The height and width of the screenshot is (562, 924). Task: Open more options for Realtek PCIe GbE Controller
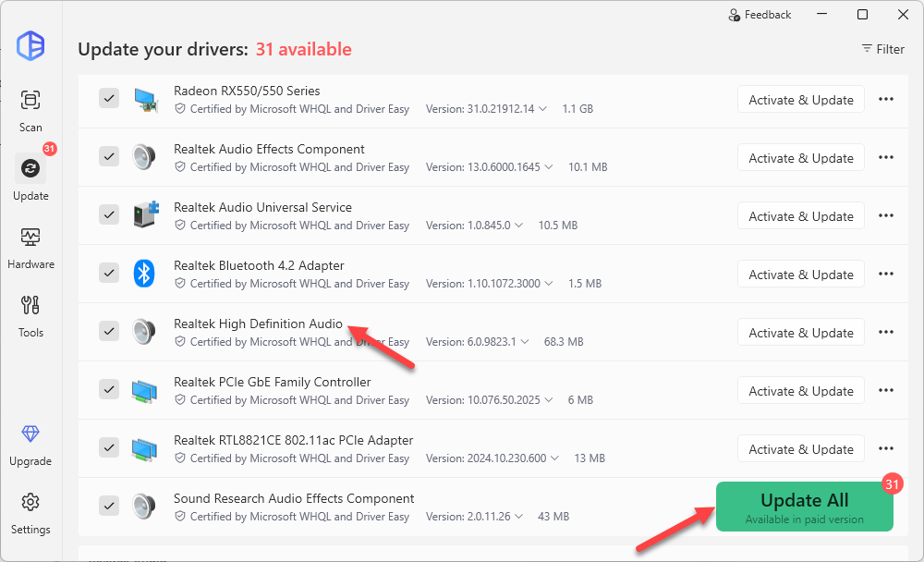tap(885, 391)
